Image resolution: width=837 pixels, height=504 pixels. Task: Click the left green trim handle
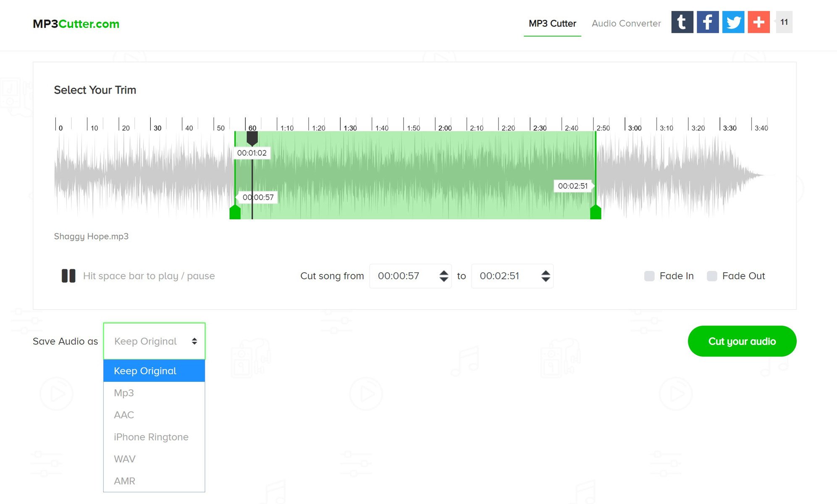point(235,212)
